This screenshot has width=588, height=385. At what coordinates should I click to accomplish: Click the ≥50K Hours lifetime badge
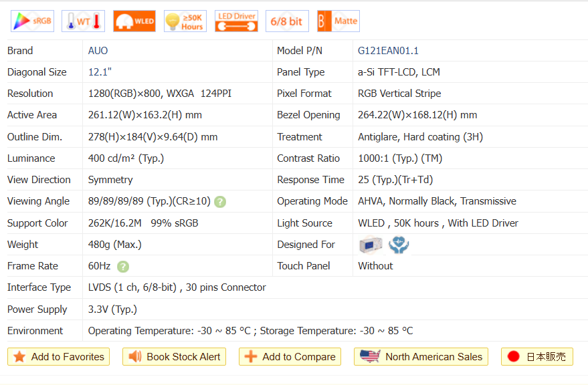tap(185, 21)
